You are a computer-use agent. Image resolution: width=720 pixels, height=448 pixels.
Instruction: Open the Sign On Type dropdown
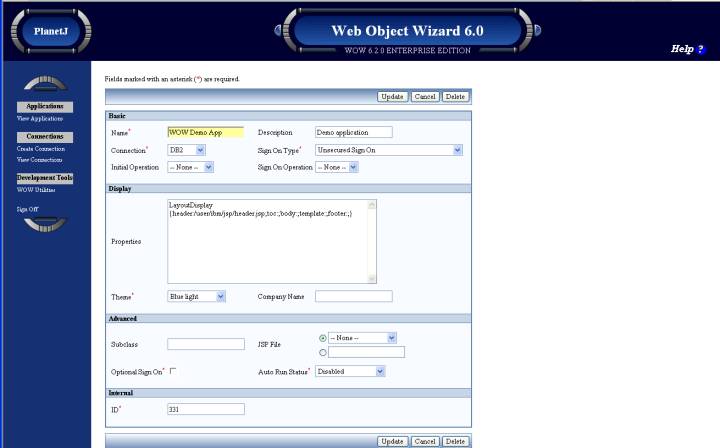[x=389, y=150]
